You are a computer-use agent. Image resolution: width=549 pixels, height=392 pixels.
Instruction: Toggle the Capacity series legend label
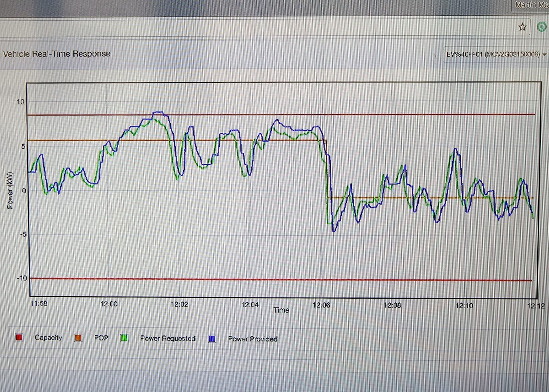(x=48, y=337)
